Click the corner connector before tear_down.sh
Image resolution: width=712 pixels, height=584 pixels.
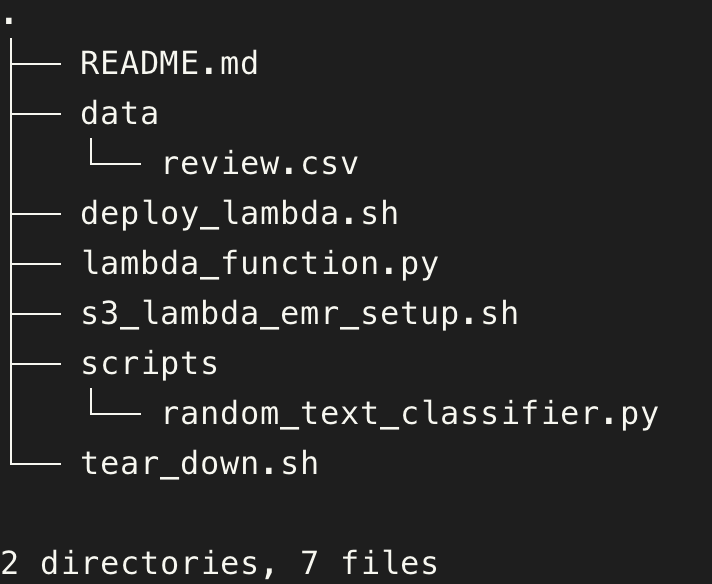pos(36,463)
